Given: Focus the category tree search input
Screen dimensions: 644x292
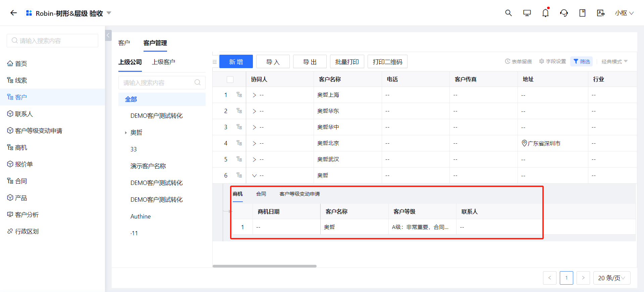Looking at the screenshot, I should coord(162,83).
